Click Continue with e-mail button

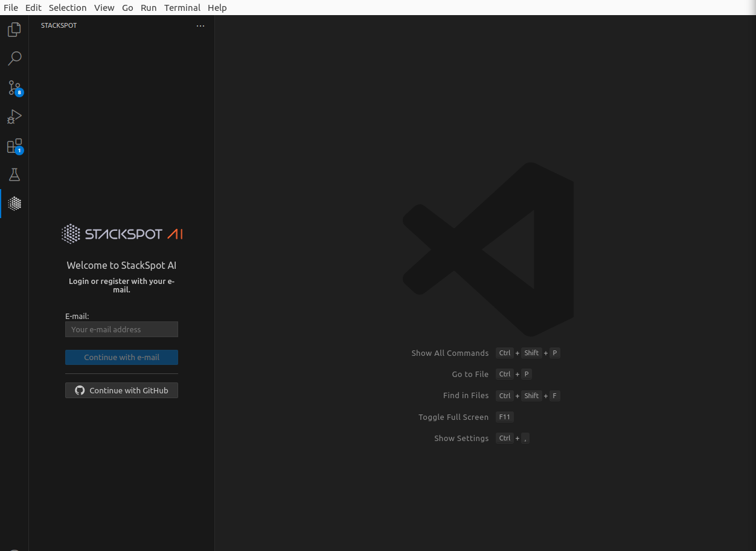tap(121, 357)
